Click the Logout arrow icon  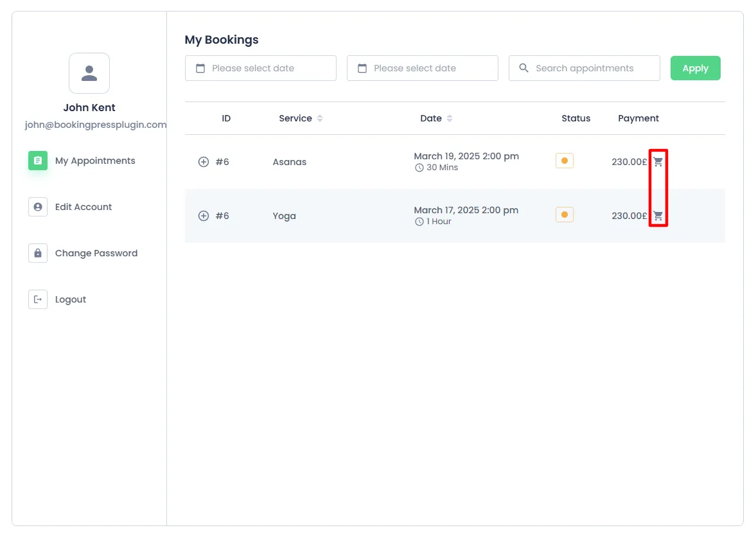[x=38, y=299]
